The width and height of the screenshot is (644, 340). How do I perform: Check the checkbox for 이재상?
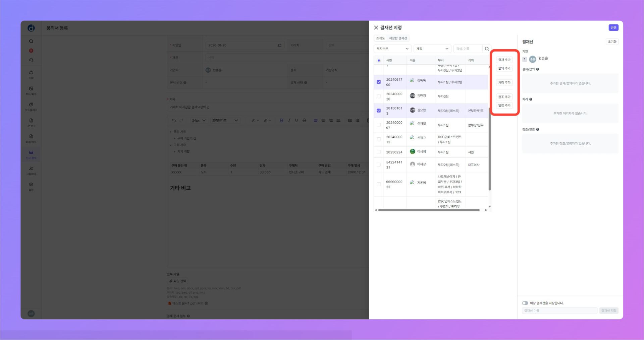pyautogui.click(x=379, y=165)
